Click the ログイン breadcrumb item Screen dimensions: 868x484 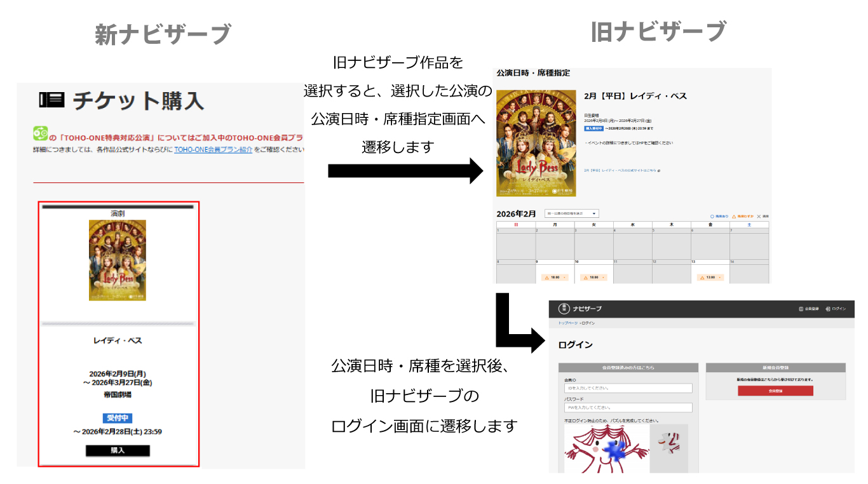click(x=589, y=322)
